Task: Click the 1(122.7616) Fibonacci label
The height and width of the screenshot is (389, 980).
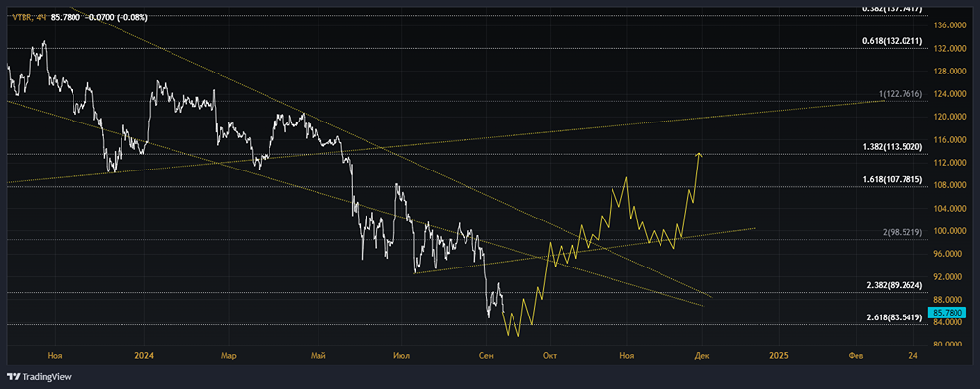Action: [900, 94]
